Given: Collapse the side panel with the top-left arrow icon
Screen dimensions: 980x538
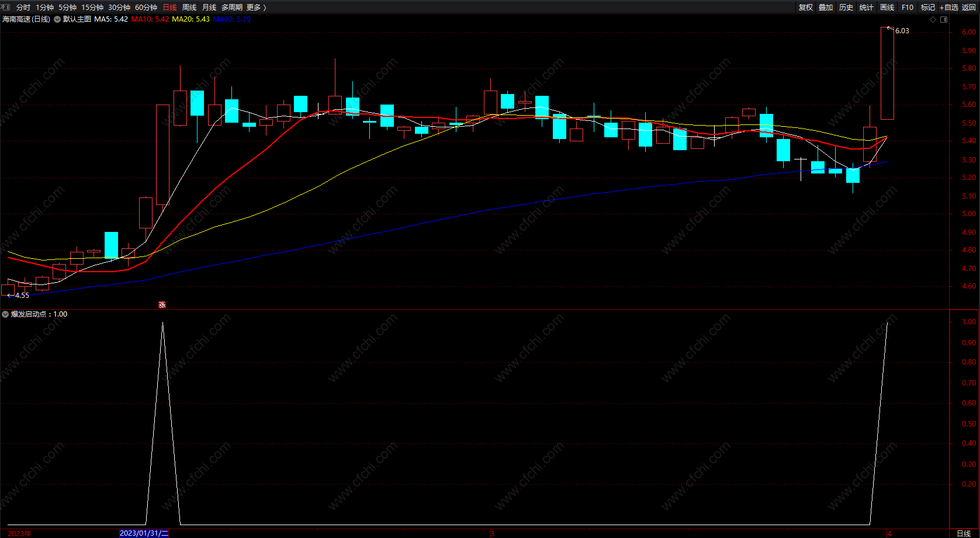Looking at the screenshot, I should [x=6, y=7].
